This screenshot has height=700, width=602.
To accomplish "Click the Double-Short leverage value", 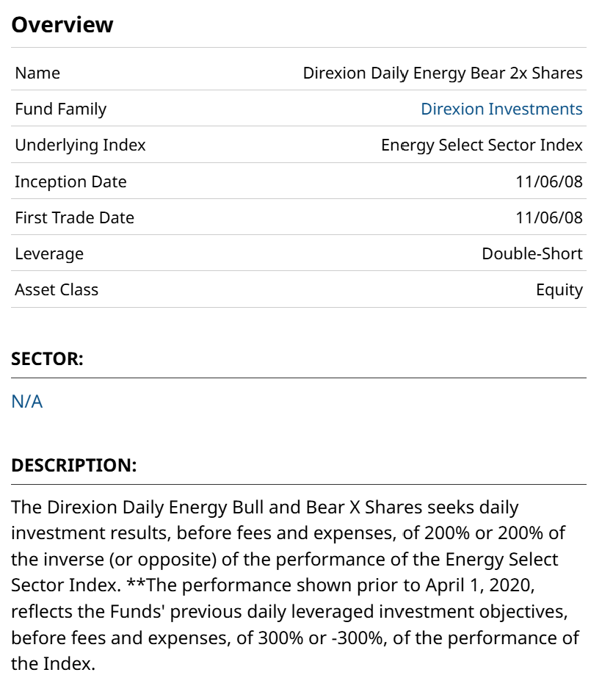I will coord(532,253).
